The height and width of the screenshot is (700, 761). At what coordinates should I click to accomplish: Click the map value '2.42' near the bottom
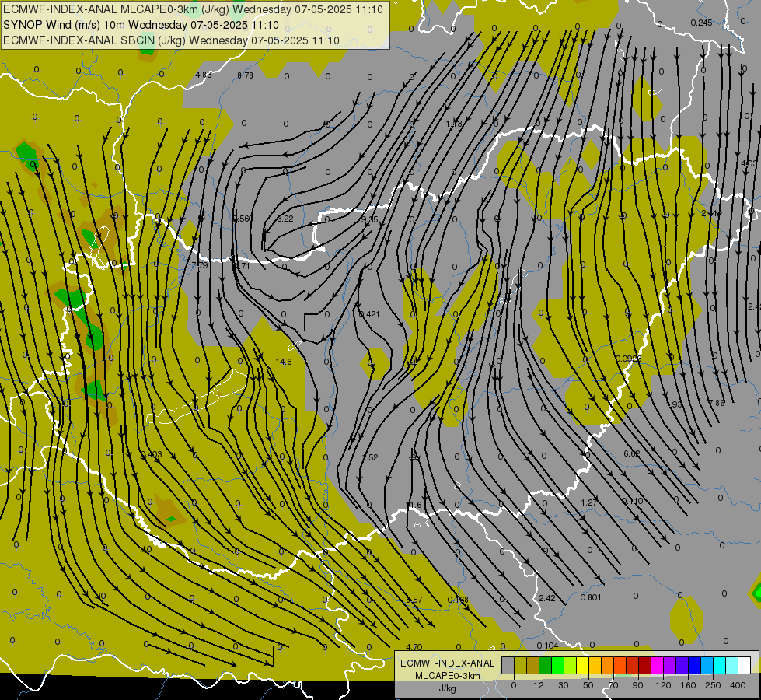coord(547,598)
